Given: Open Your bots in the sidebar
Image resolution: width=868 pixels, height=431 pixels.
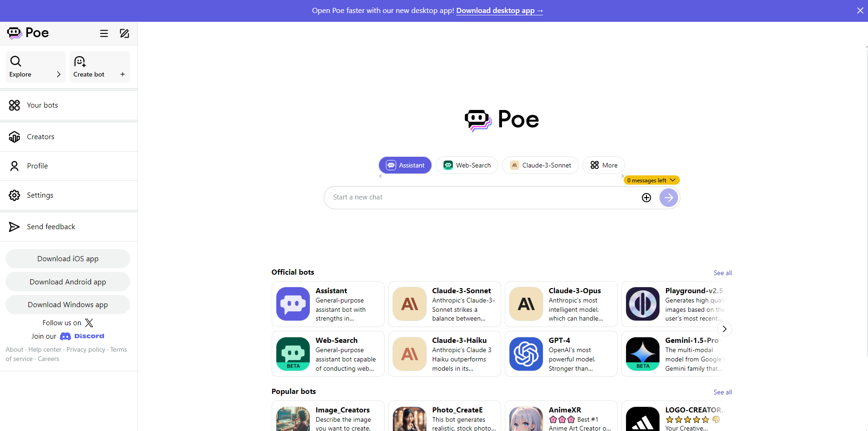Looking at the screenshot, I should (69, 105).
